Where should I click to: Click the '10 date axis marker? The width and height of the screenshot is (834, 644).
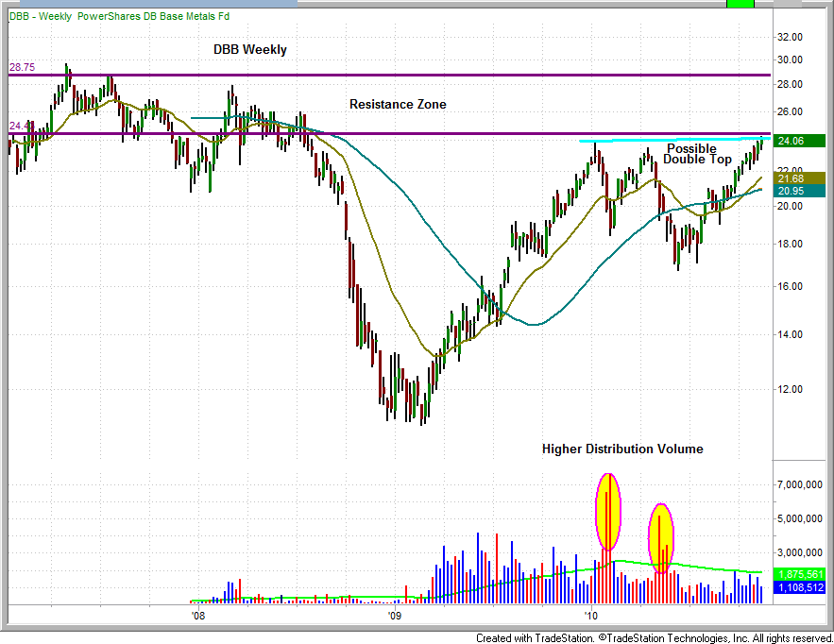pos(591,616)
